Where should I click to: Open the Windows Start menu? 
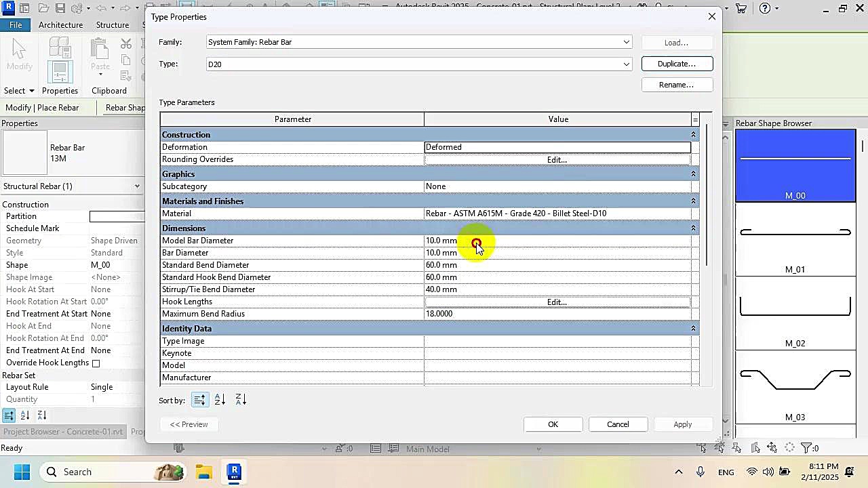pyautogui.click(x=22, y=472)
